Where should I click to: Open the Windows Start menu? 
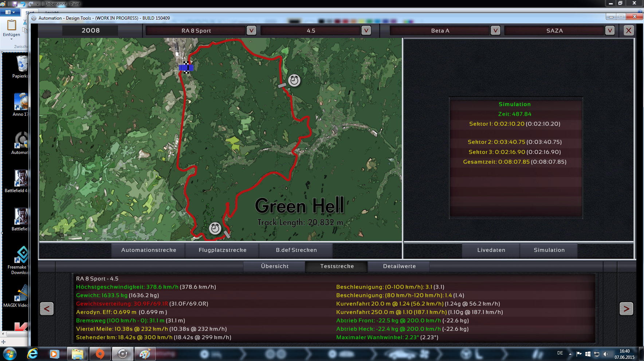(x=10, y=354)
